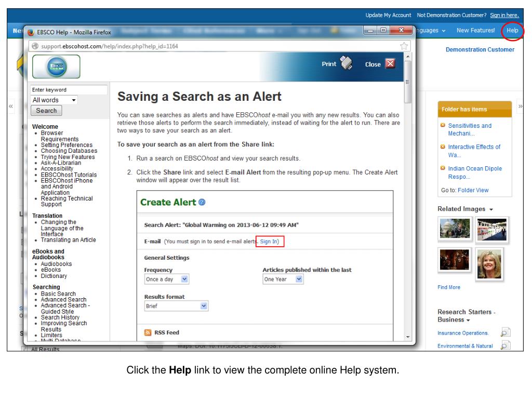Click Update My Account link
The width and height of the screenshot is (532, 399).
coord(388,15)
